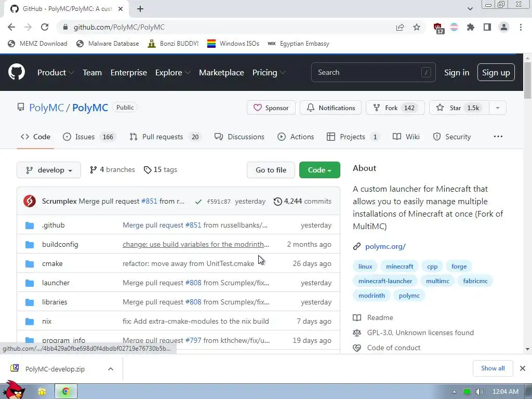The width and height of the screenshot is (532, 399).
Task: Expand the Explore dropdown menu
Action: tap(172, 72)
